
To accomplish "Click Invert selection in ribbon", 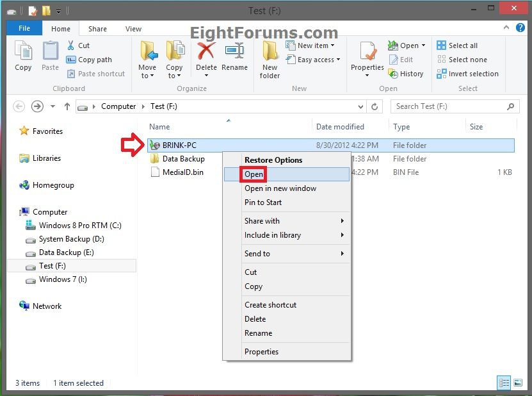I will (x=467, y=74).
